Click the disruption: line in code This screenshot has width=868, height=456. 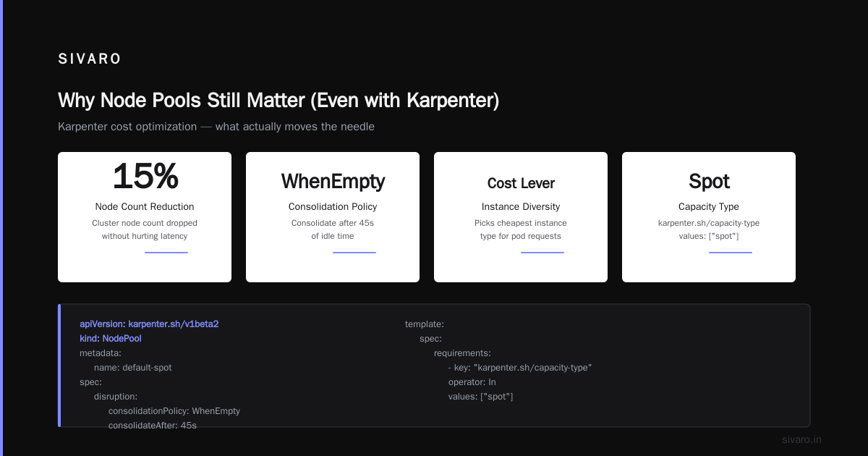pyautogui.click(x=116, y=397)
